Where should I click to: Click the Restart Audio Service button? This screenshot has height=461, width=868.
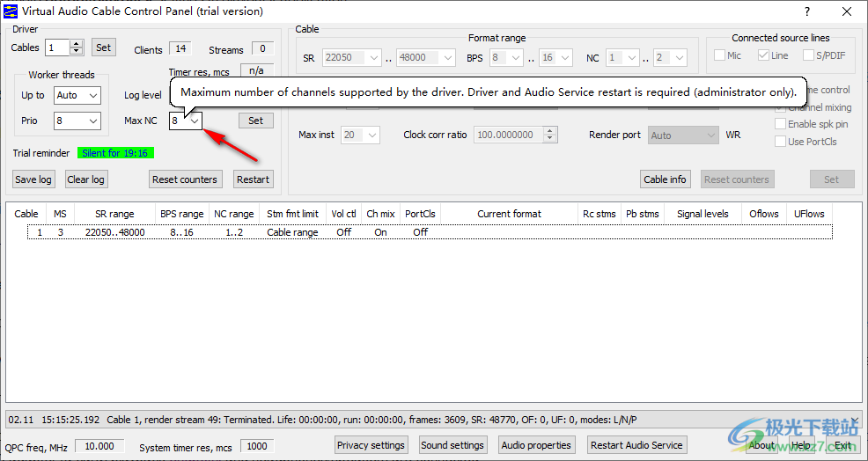pos(636,445)
